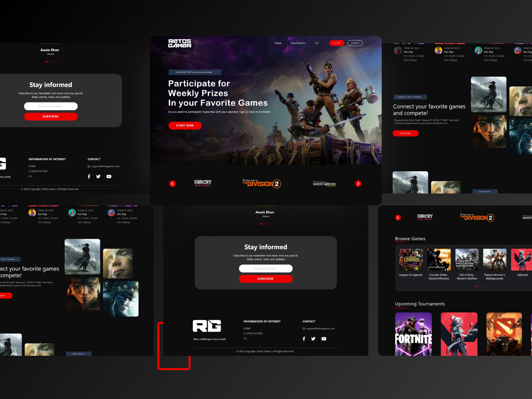Screen dimensions: 532x399
Task: Click the email envelope icon next to support address
Action: tap(304, 328)
